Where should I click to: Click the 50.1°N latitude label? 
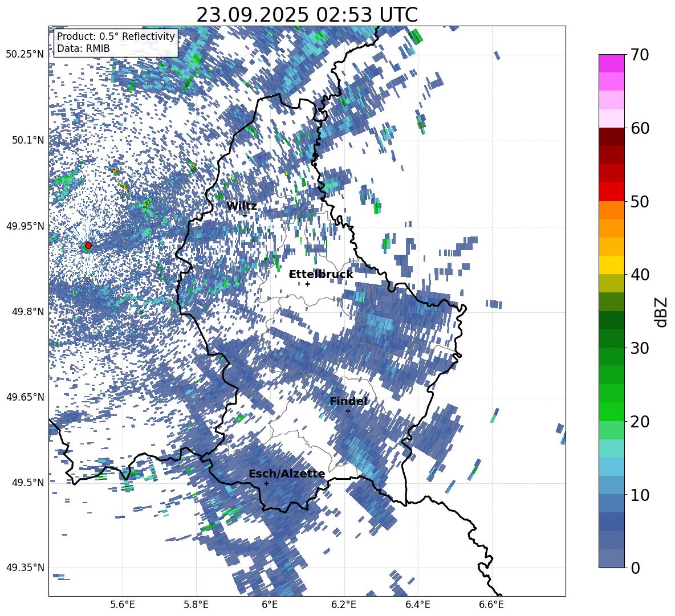coord(28,140)
